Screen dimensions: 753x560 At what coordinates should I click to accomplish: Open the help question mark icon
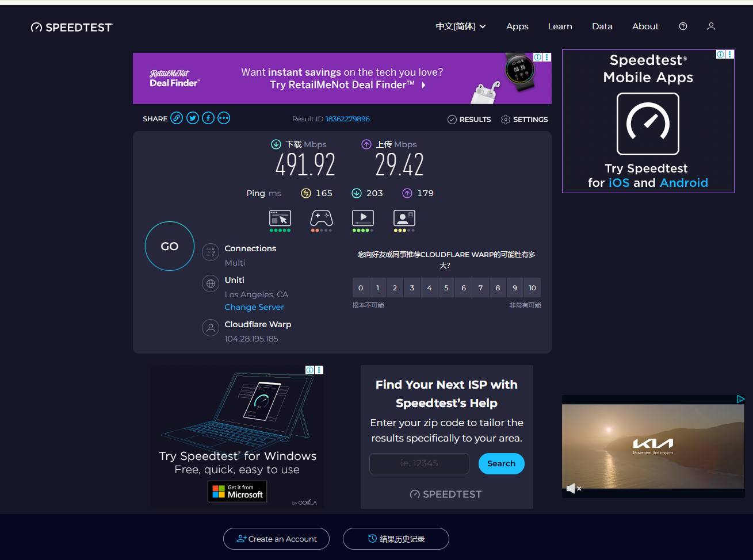683,26
